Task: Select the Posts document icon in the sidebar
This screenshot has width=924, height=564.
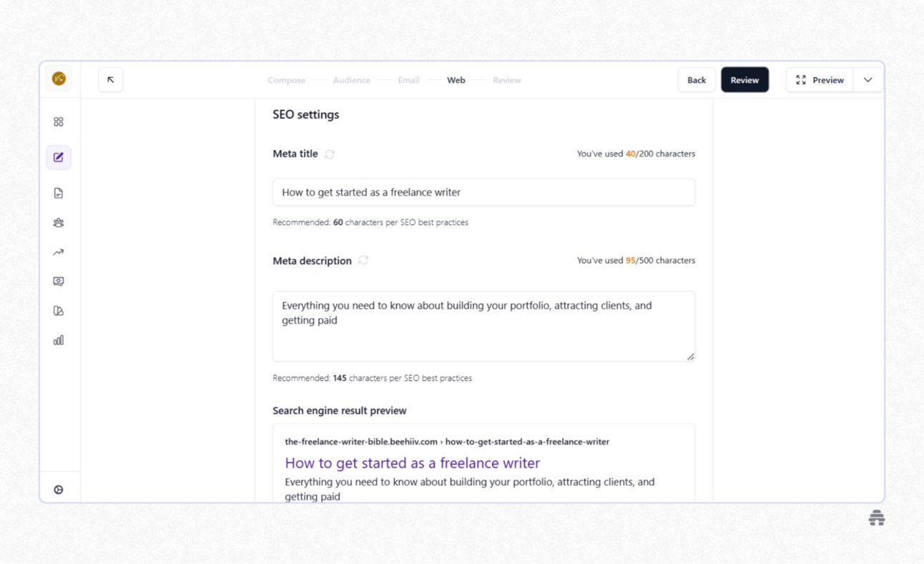Action: 59,192
